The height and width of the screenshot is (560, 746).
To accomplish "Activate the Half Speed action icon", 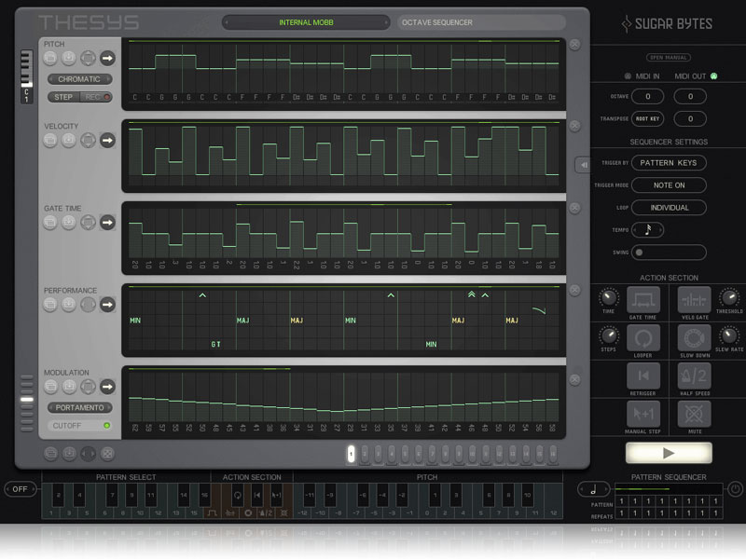I will (693, 376).
